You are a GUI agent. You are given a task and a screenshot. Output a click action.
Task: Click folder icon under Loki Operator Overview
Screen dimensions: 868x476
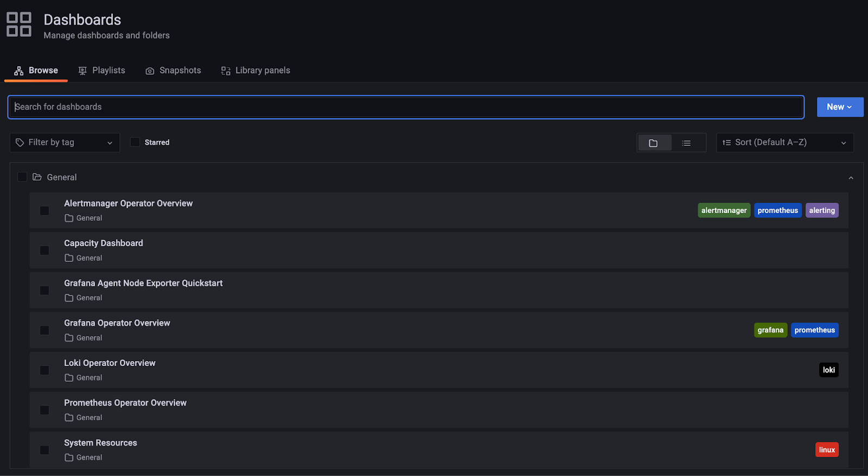69,378
